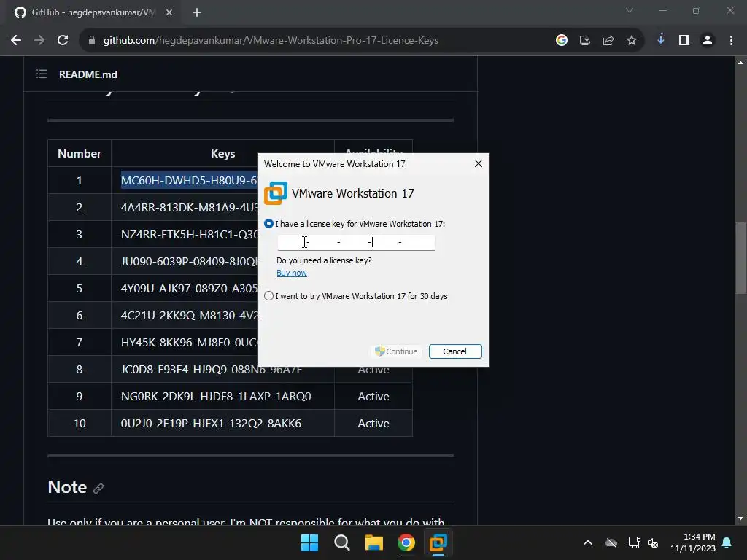Click the highlighted key MC60H-DWHD5-H80U9

(189, 181)
